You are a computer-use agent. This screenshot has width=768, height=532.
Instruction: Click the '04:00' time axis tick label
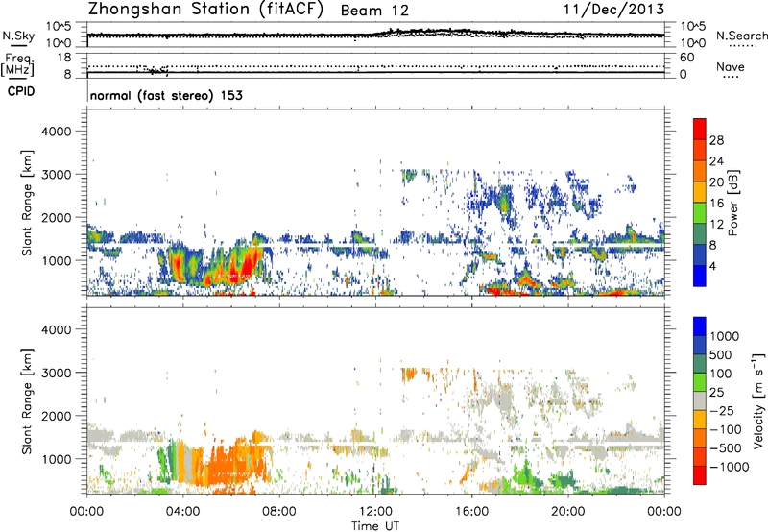pos(182,512)
